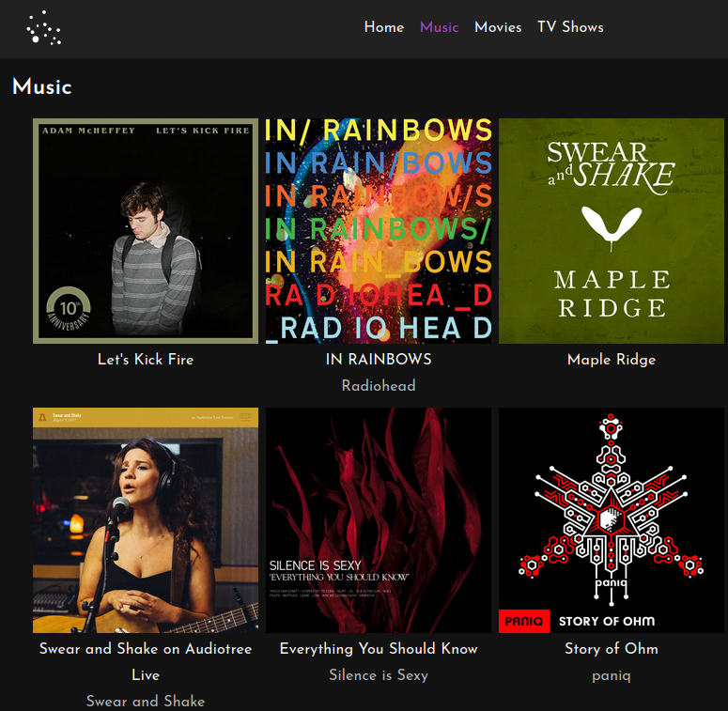Screen dimensions: 728x711
Task: Open the Movies section
Action: pyautogui.click(x=498, y=27)
